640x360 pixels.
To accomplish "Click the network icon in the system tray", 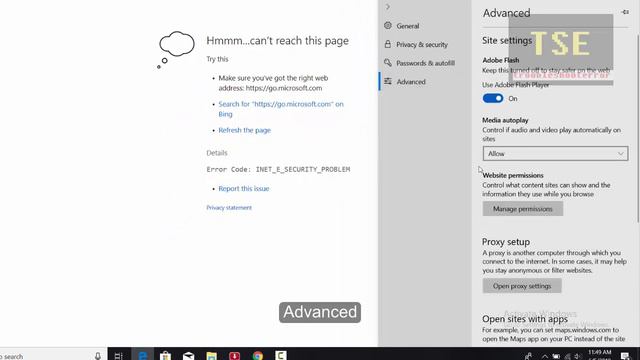I will pyautogui.click(x=567, y=356).
